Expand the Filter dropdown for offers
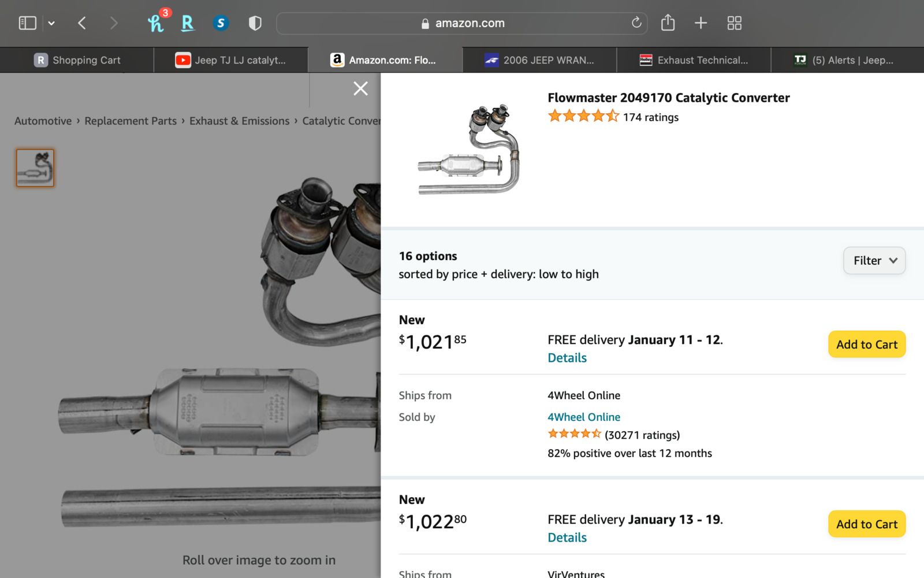This screenshot has width=924, height=578. [x=874, y=261]
